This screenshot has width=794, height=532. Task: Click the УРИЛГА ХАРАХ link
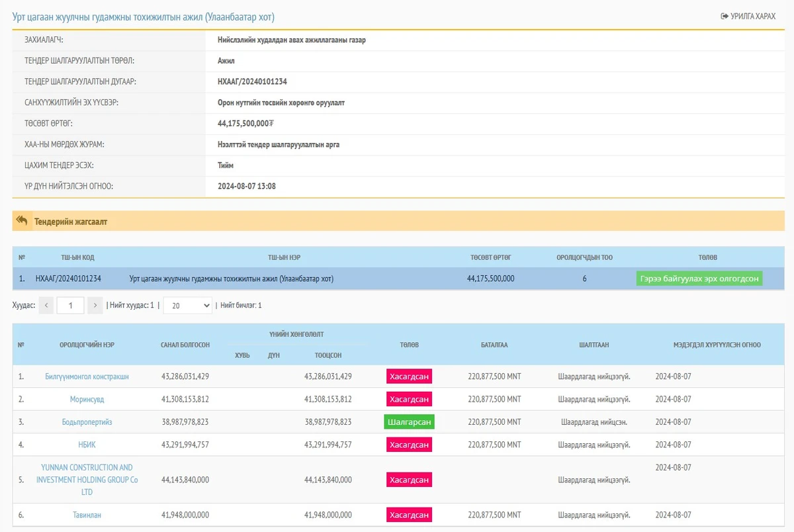click(748, 16)
